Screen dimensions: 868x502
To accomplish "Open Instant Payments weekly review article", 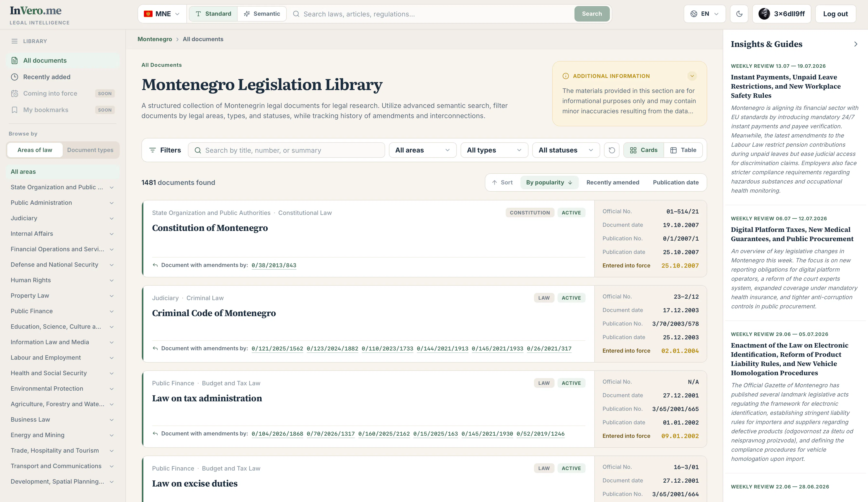I will point(786,86).
